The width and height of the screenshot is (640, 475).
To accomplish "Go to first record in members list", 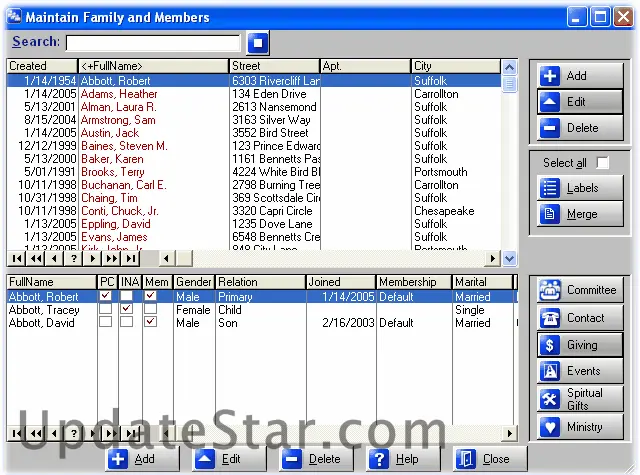I will click(x=17, y=433).
